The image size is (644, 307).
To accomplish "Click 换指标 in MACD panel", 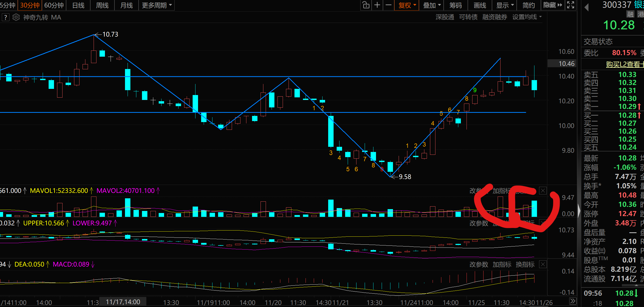I will [x=525, y=265].
